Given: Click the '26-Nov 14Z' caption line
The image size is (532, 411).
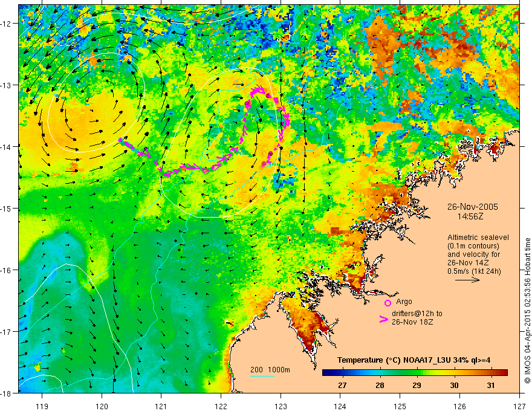Looking at the screenshot, I should tap(468, 263).
